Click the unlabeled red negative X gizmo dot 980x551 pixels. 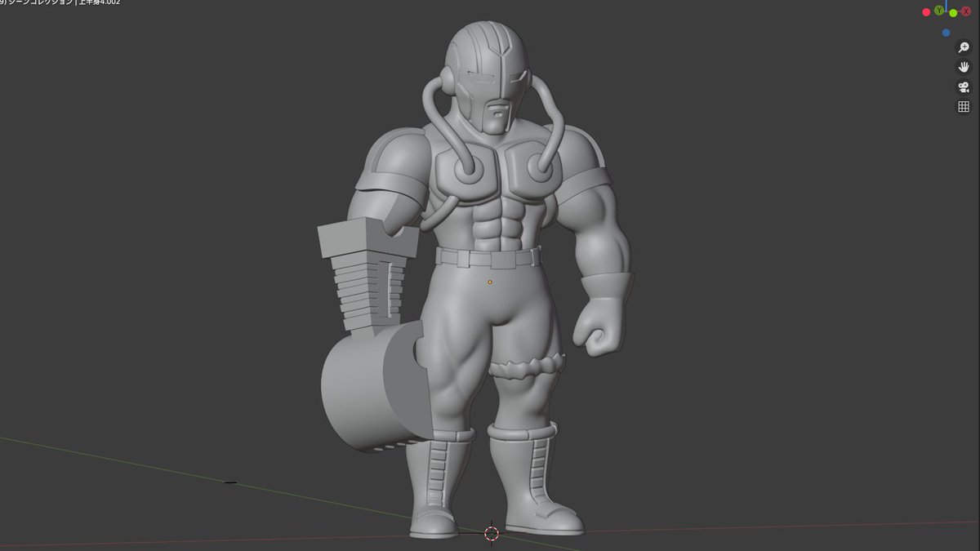[926, 12]
